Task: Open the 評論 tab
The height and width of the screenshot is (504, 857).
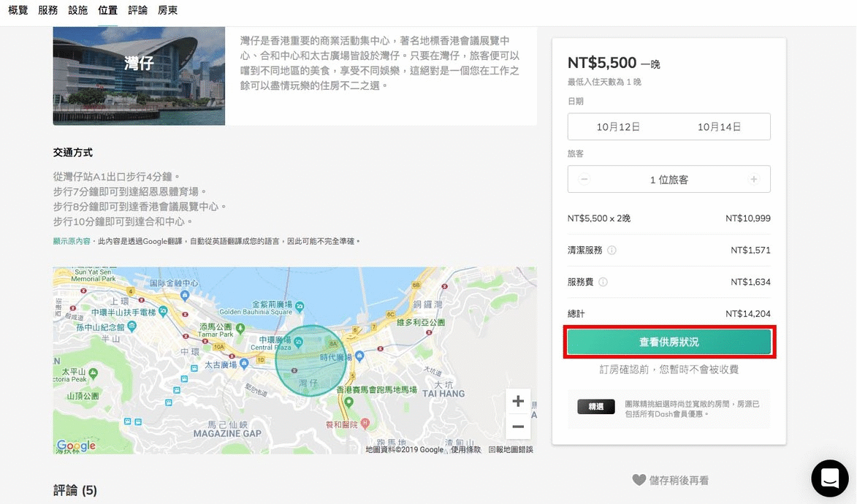Action: (x=138, y=10)
